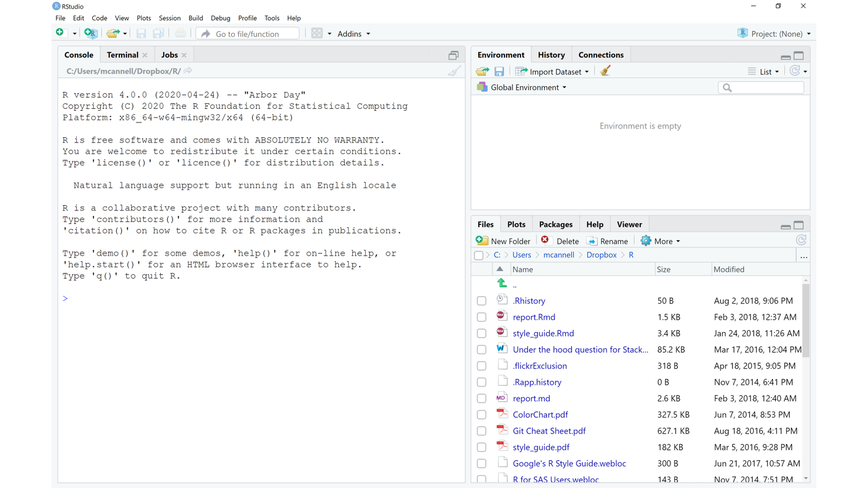The image size is (868, 488).
Task: Check the .Rhistory file checkbox
Action: tap(481, 301)
